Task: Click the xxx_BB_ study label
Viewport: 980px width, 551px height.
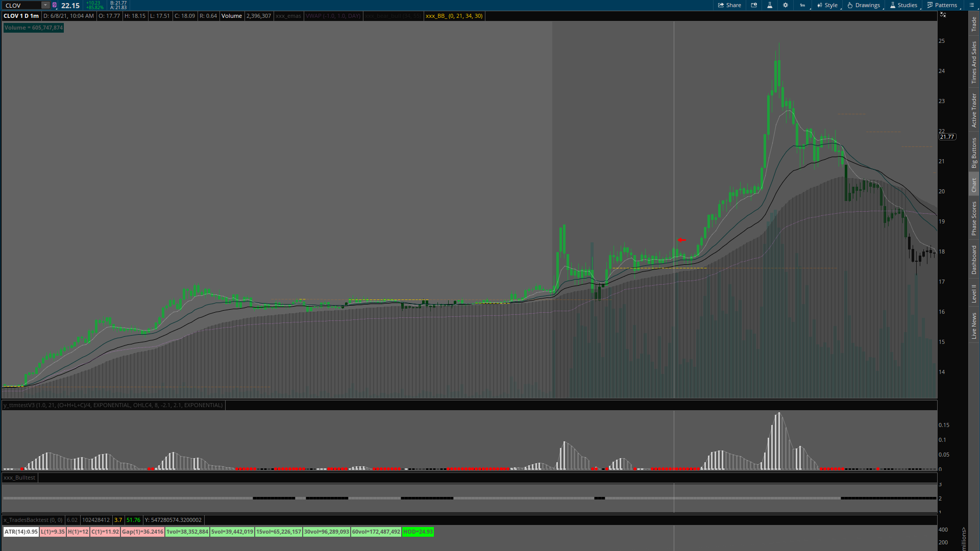Action: click(454, 16)
